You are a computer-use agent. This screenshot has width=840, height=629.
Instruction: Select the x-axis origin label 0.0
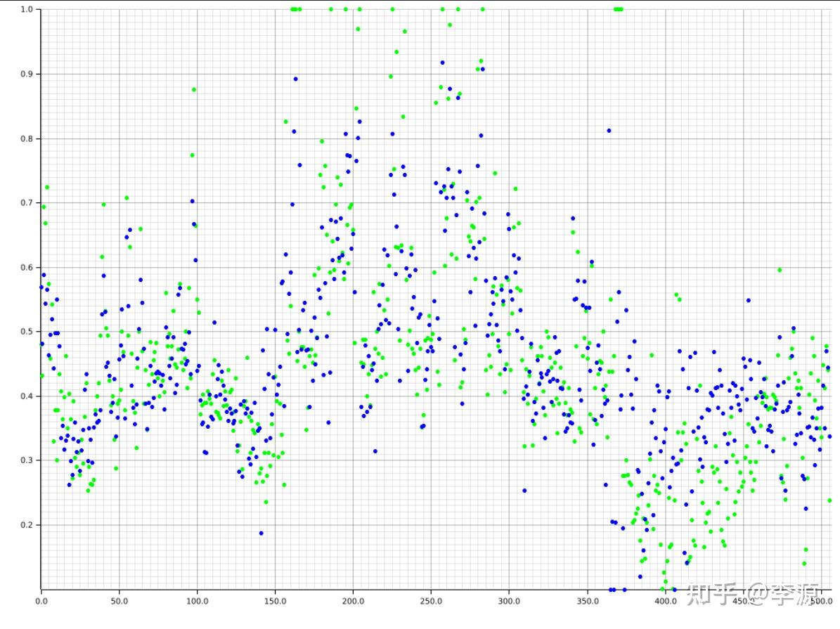pos(41,601)
